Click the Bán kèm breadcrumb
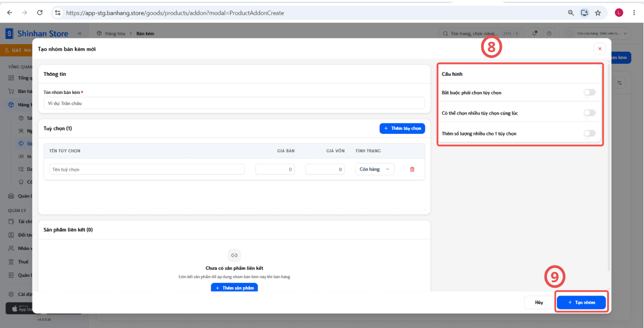This screenshot has height=328, width=644. [145, 33]
